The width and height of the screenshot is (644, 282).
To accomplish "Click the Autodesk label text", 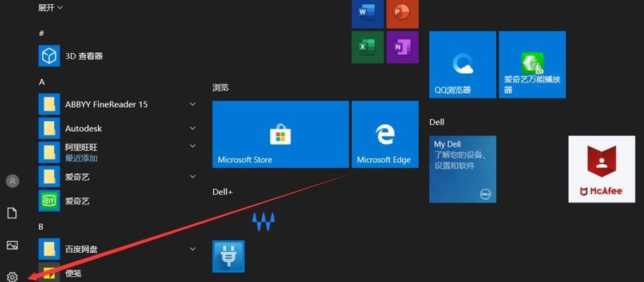I will point(83,128).
